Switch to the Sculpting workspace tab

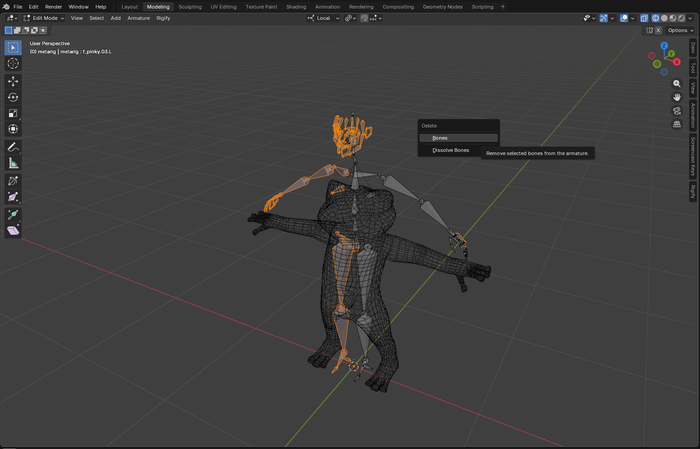coord(189,6)
